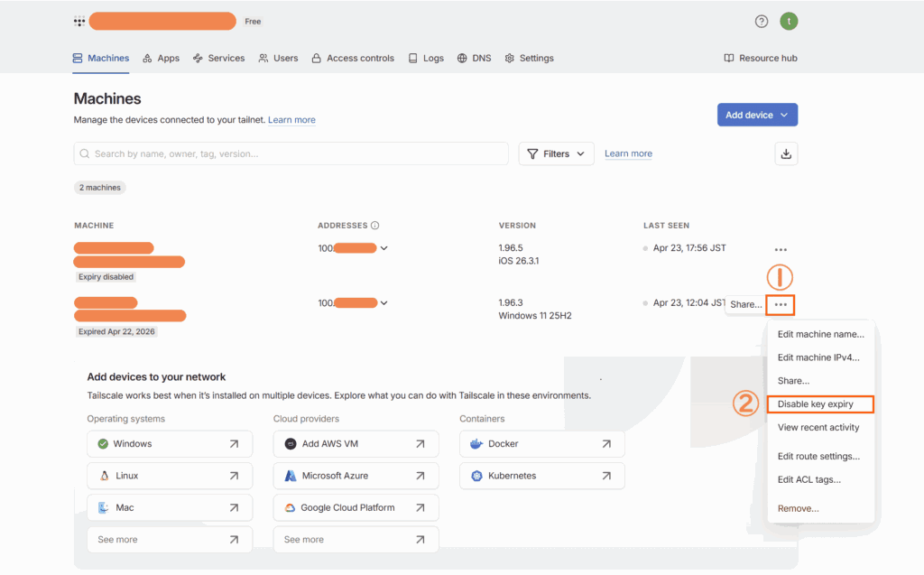Open the Docker container install card
Viewport: 924px width, 575px height.
click(541, 444)
